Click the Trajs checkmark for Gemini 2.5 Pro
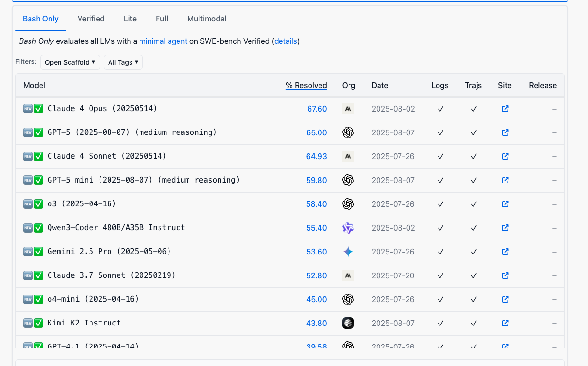Screen dimensions: 588x366 (x=473, y=252)
